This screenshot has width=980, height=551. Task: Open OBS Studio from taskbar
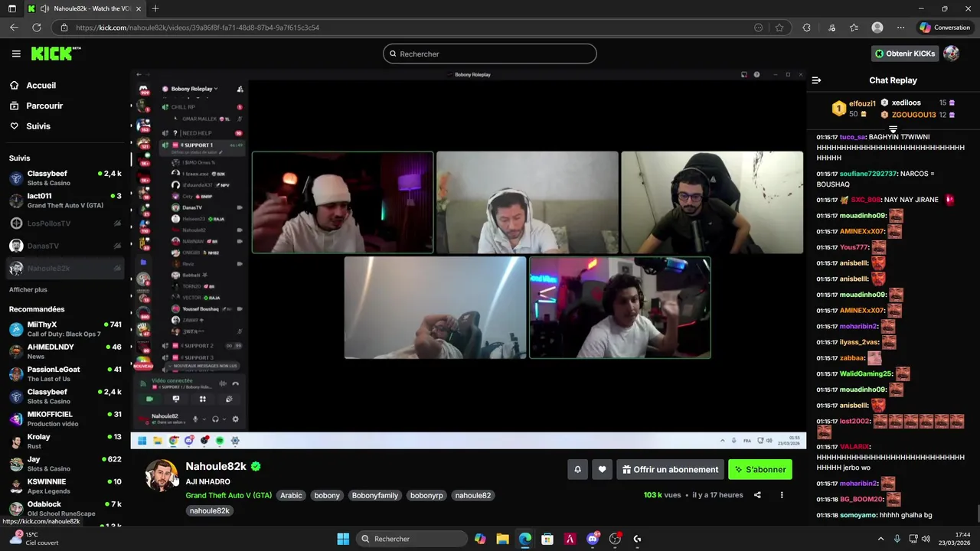615,539
